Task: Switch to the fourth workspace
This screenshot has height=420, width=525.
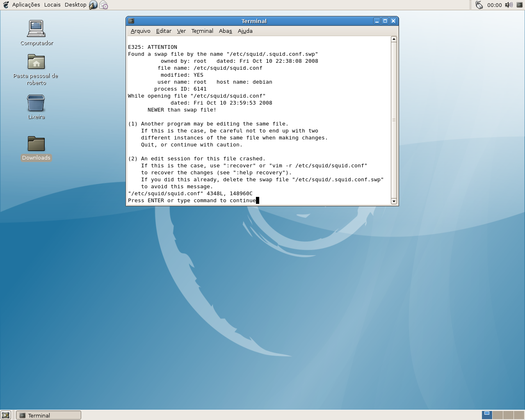Action: tap(519, 415)
